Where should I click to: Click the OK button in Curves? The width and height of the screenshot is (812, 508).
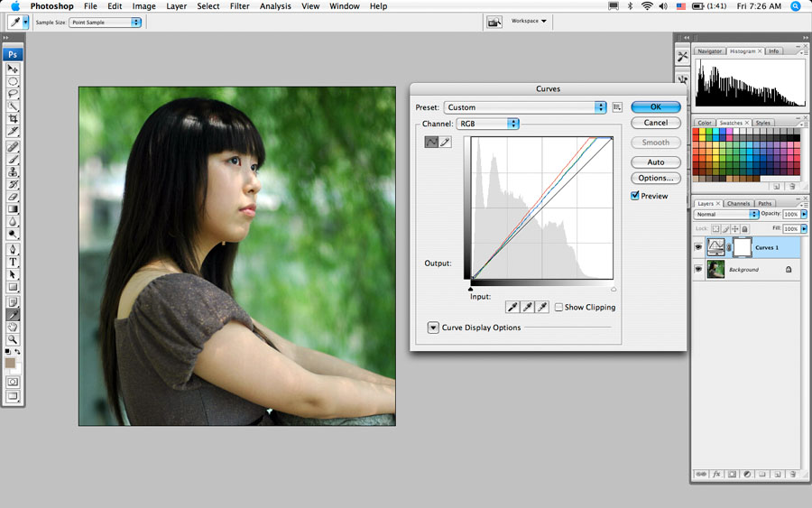pos(656,106)
